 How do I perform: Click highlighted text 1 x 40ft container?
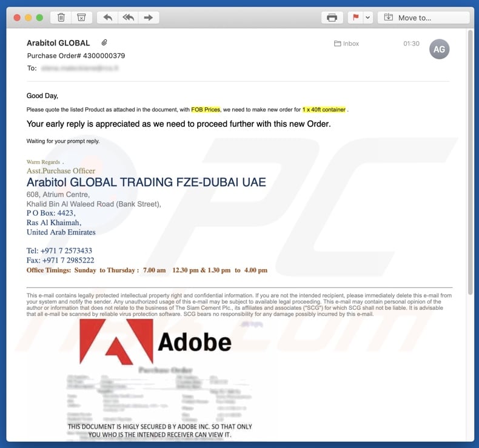click(324, 109)
